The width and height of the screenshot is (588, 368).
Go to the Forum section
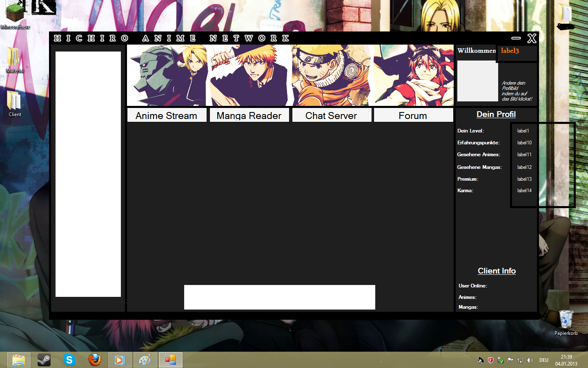click(413, 115)
